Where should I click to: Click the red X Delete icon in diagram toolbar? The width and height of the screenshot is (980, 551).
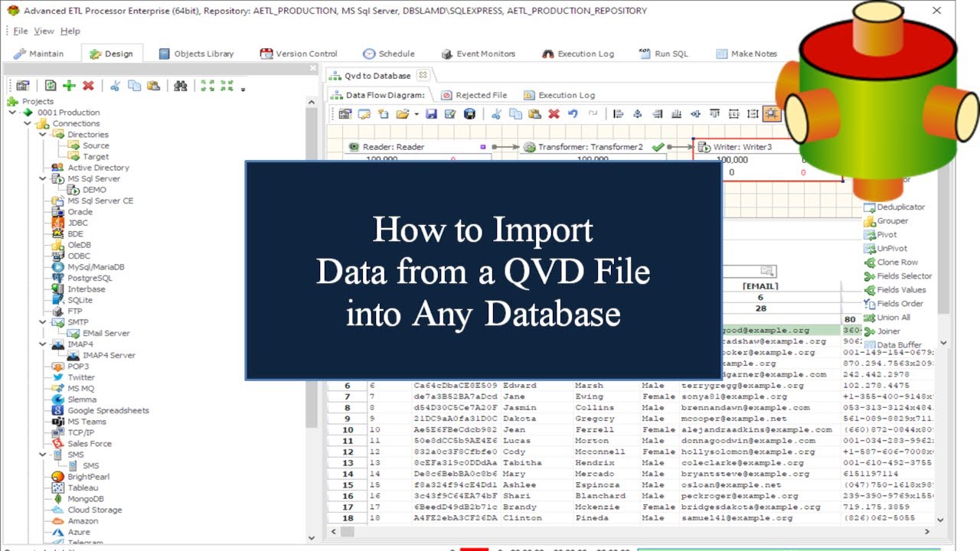(554, 114)
